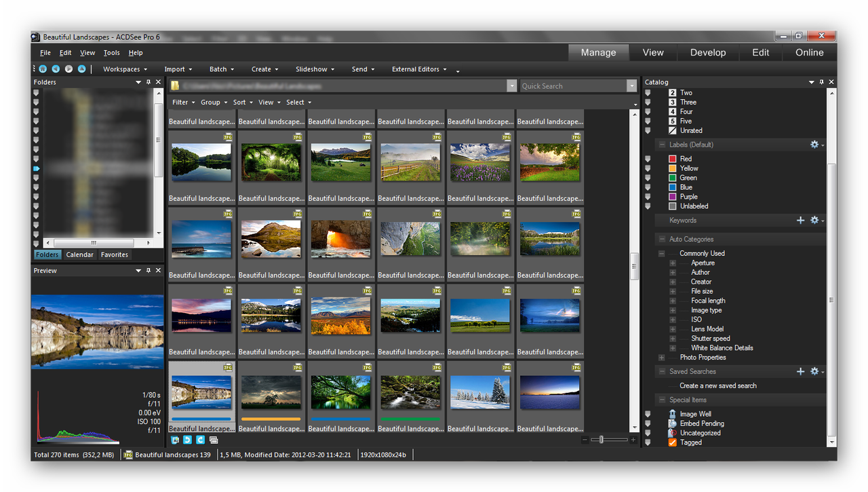Select the Five rating icon
This screenshot has height=492, width=868.
click(x=673, y=121)
